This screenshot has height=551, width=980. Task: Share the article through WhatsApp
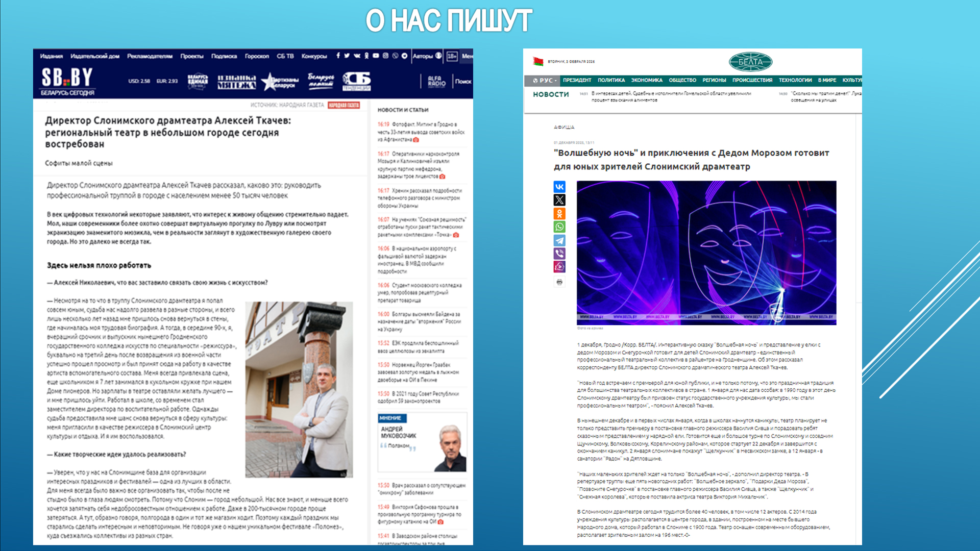pyautogui.click(x=559, y=227)
